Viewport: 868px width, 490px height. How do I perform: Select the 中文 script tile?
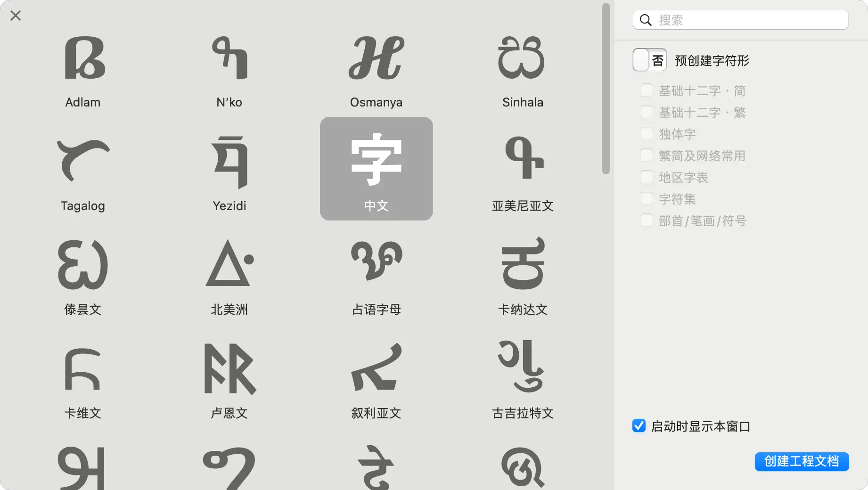pyautogui.click(x=376, y=169)
